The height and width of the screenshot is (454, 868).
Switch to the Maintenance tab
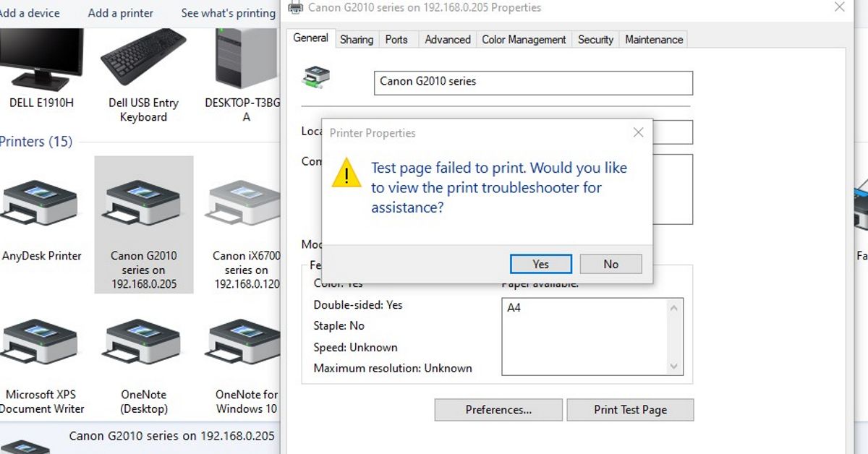(652, 40)
